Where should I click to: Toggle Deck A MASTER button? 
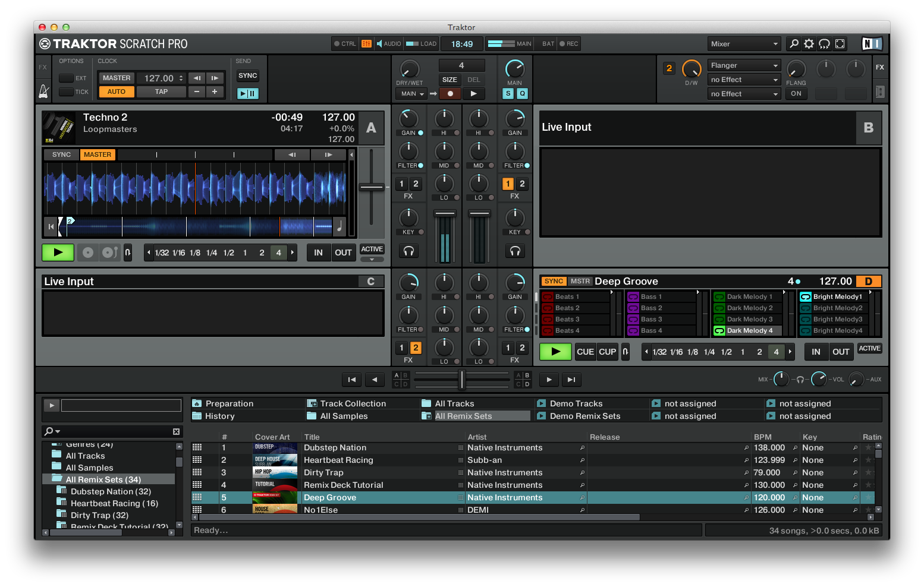point(97,154)
